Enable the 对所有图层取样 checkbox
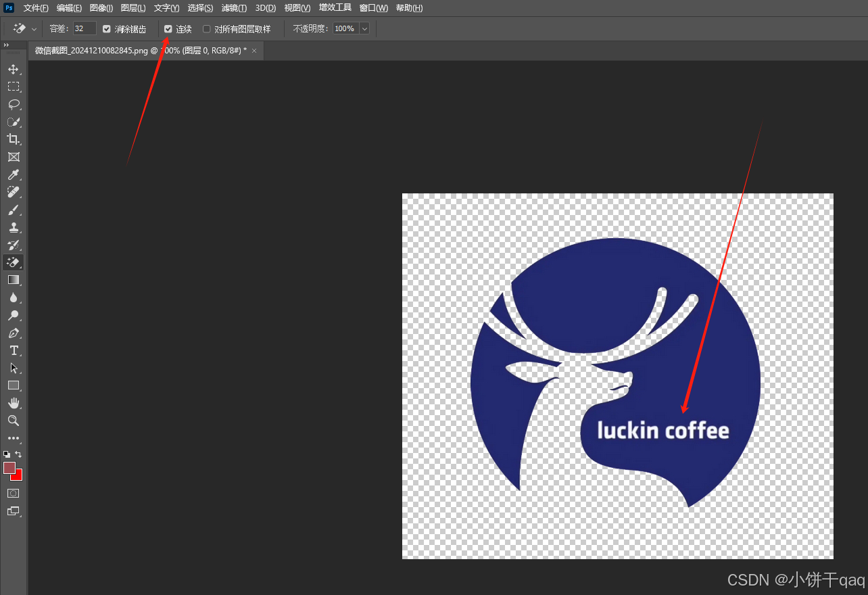This screenshot has width=868, height=595. tap(207, 29)
